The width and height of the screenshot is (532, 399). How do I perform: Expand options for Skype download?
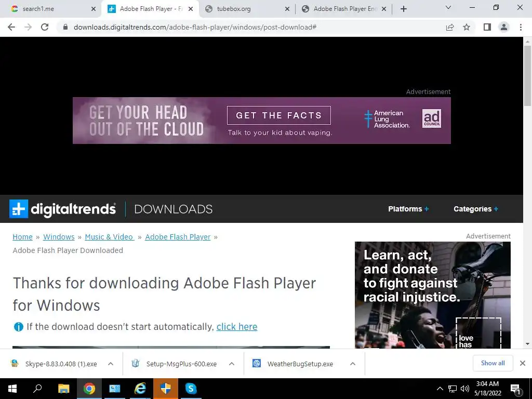click(111, 364)
